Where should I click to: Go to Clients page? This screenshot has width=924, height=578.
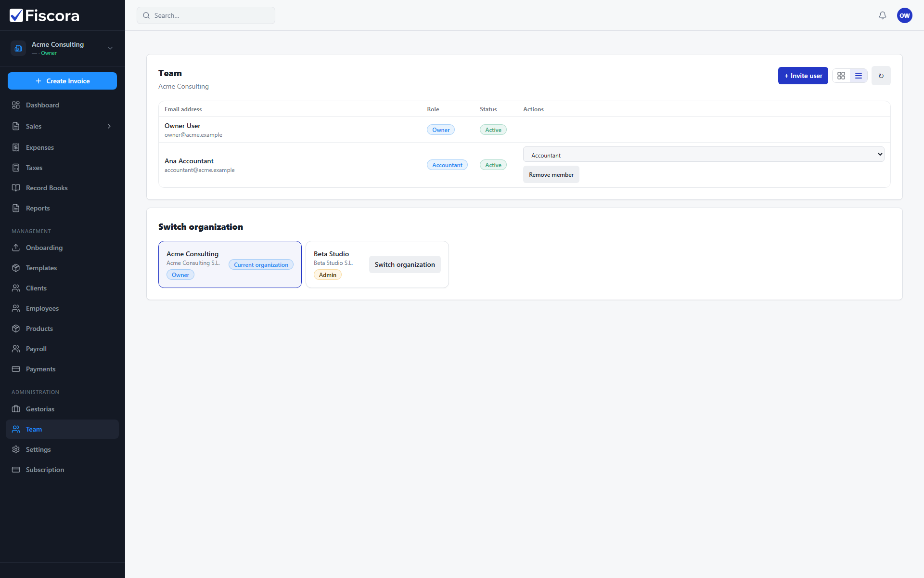click(62, 288)
